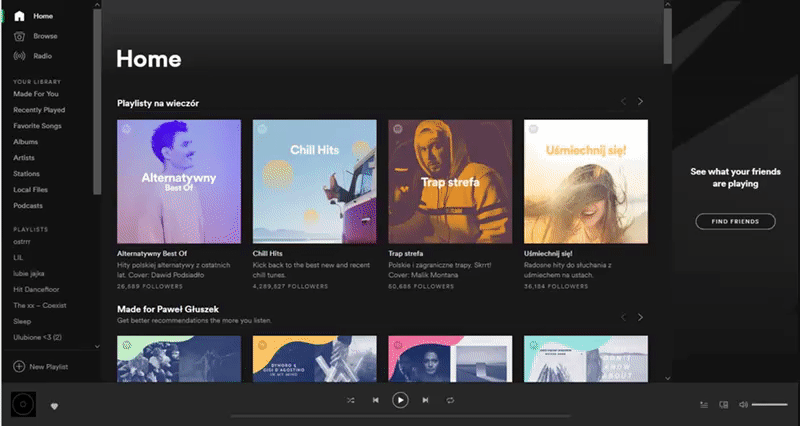
Task: Open the Trap strefa playlist cover
Action: [x=450, y=182]
